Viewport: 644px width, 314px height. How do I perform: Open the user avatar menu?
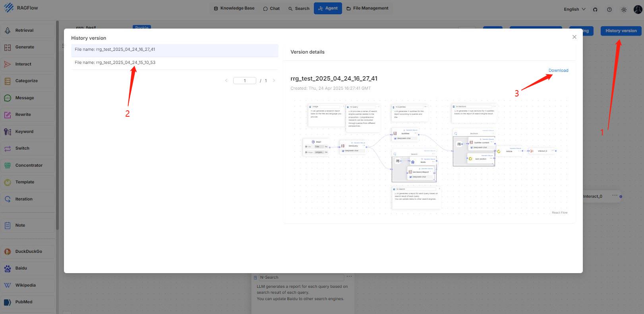(638, 10)
